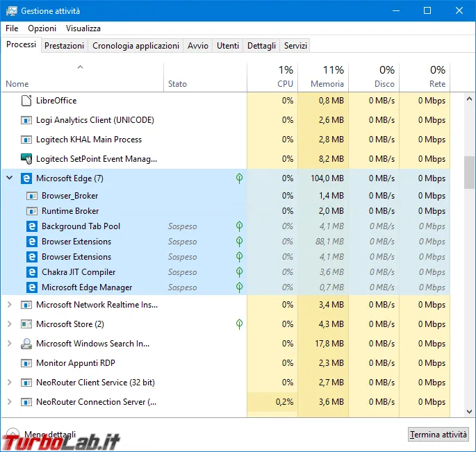Click the Runtime Broker process icon
The height and width of the screenshot is (452, 476).
pos(32,211)
